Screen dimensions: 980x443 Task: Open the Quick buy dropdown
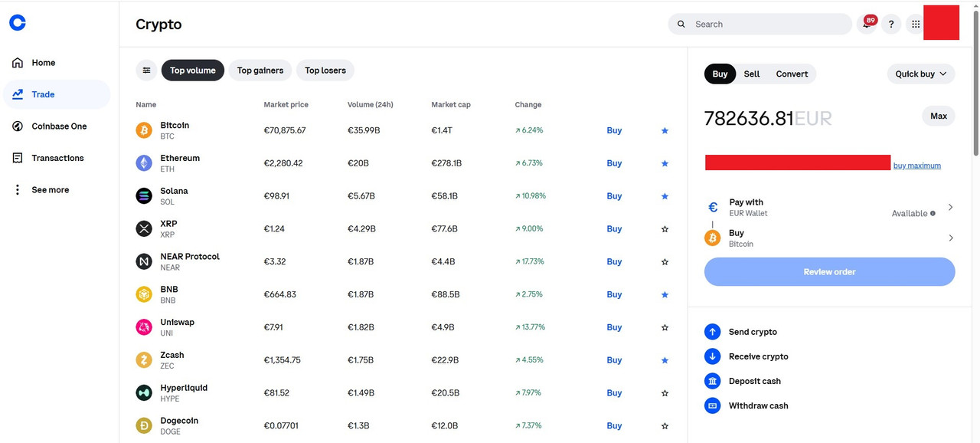pos(921,74)
